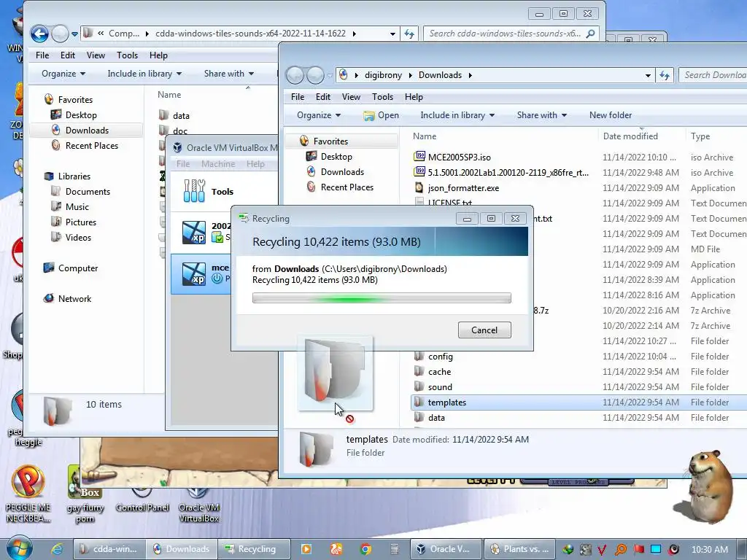
Task: Open Chrome from the taskbar
Action: [x=365, y=549]
